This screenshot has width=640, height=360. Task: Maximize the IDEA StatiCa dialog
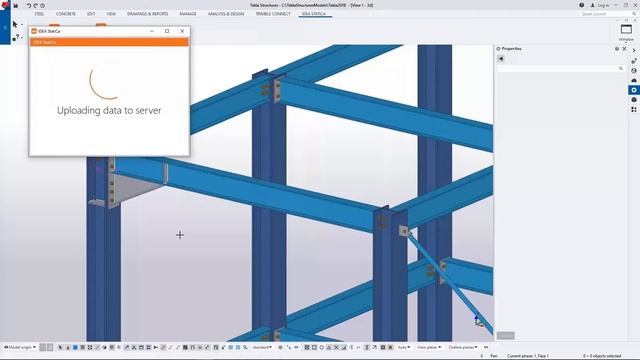tap(167, 31)
